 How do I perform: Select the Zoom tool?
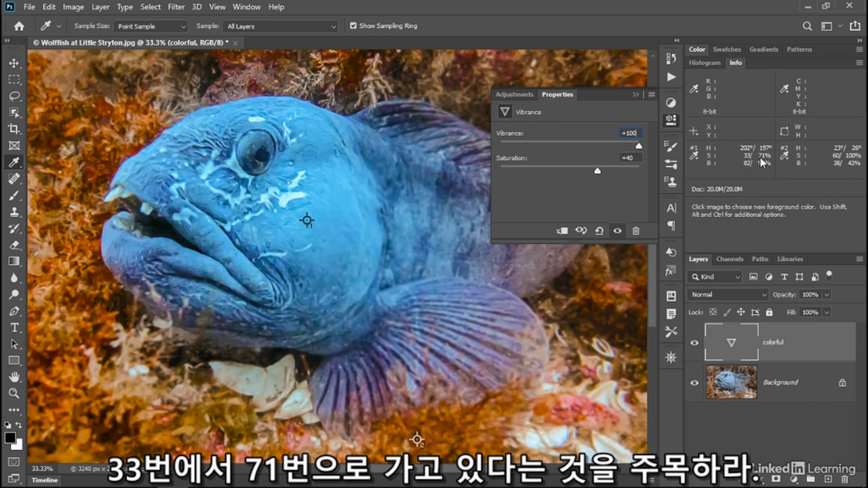14,393
